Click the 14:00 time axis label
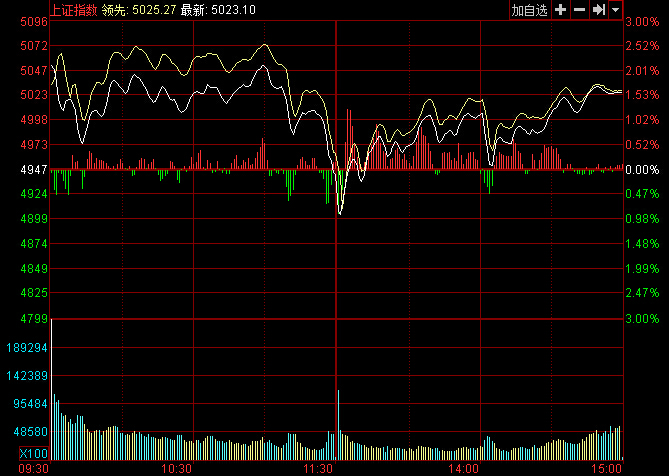The image size is (669, 476). click(462, 468)
